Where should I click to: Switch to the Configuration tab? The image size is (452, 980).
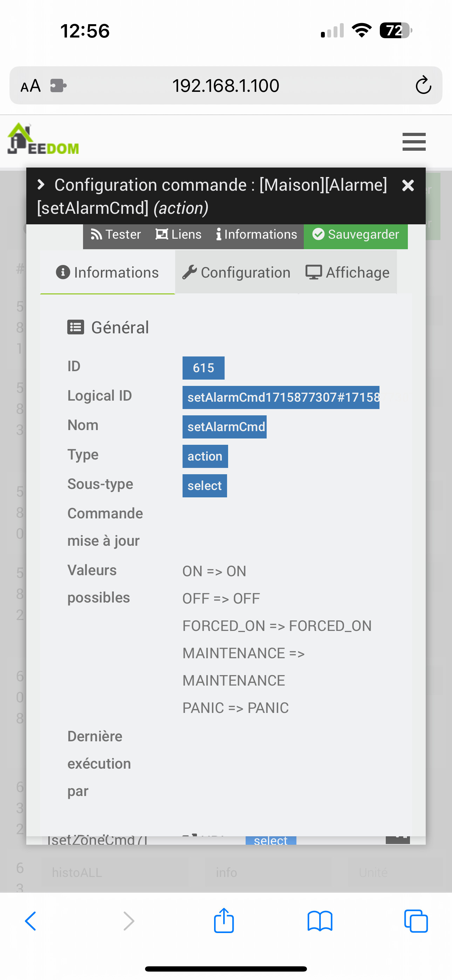tap(236, 272)
